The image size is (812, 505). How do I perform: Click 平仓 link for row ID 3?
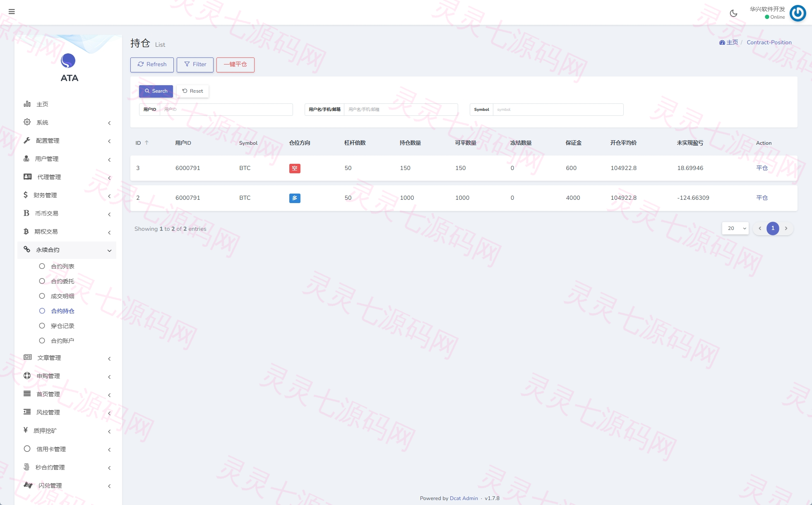(762, 168)
